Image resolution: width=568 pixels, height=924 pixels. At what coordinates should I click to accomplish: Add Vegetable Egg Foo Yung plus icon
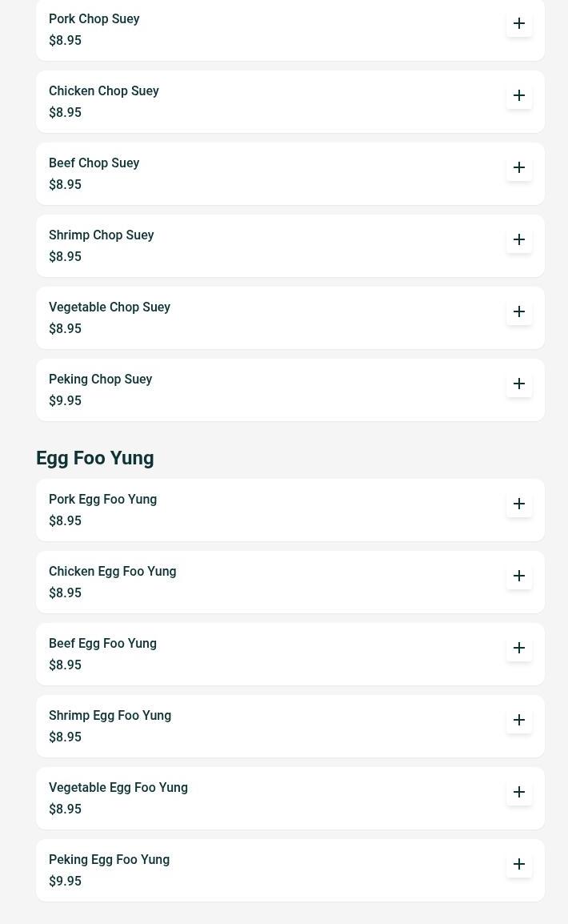[518, 792]
